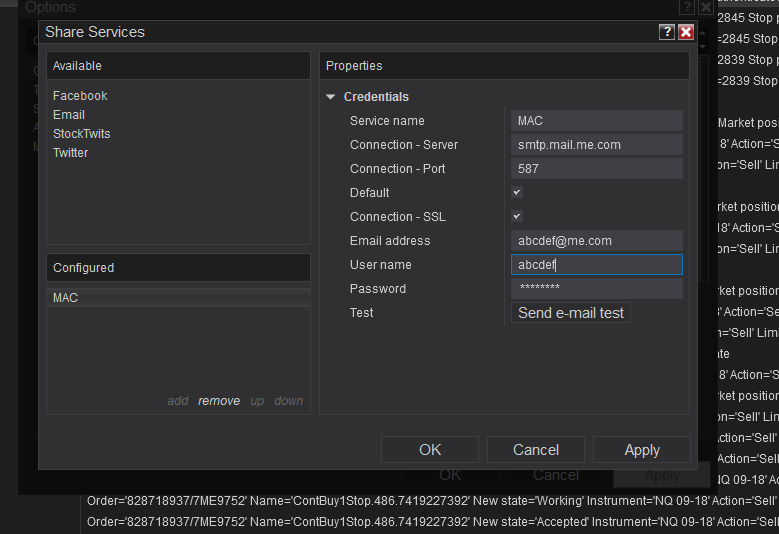Choose StockTwits from Available list
The width and height of the screenshot is (779, 534).
point(82,134)
